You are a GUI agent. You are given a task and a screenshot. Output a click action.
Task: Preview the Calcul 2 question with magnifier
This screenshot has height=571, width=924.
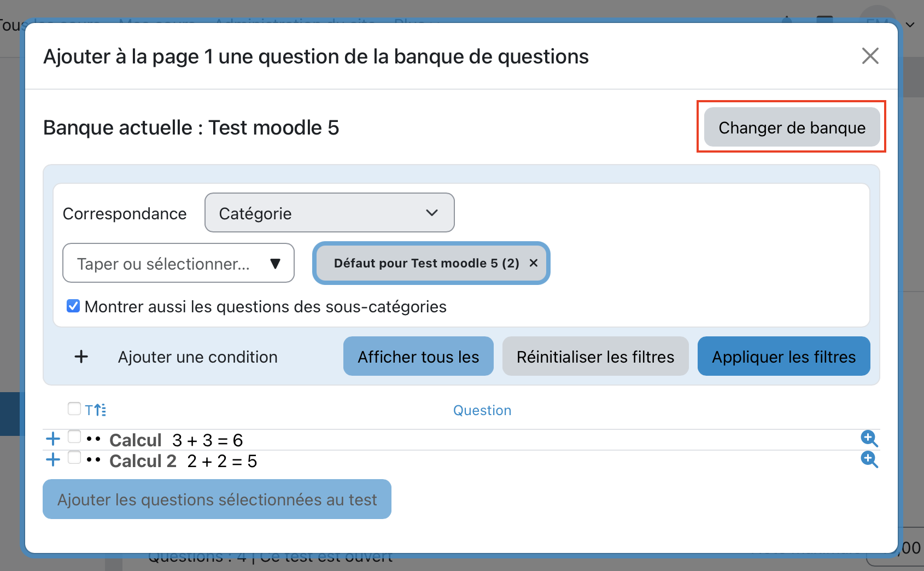pyautogui.click(x=869, y=459)
